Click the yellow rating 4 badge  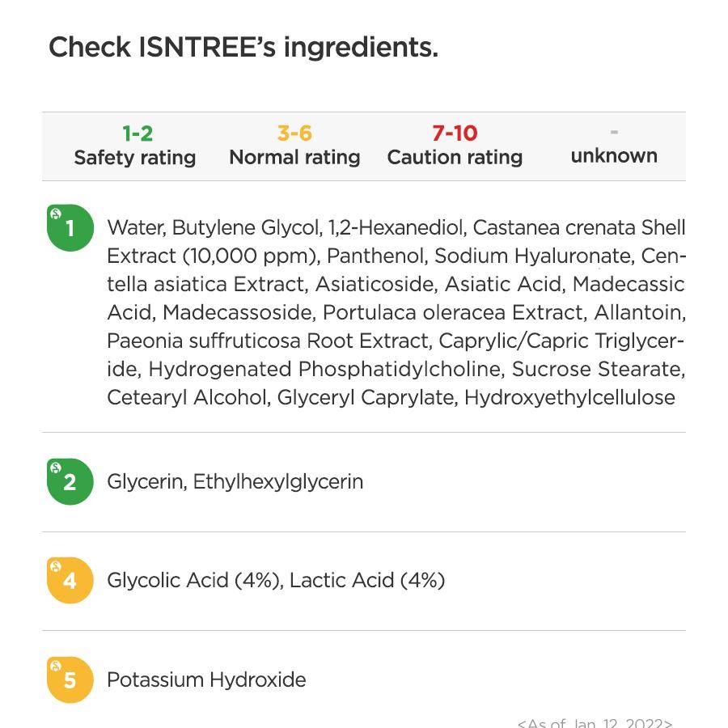pyautogui.click(x=70, y=580)
